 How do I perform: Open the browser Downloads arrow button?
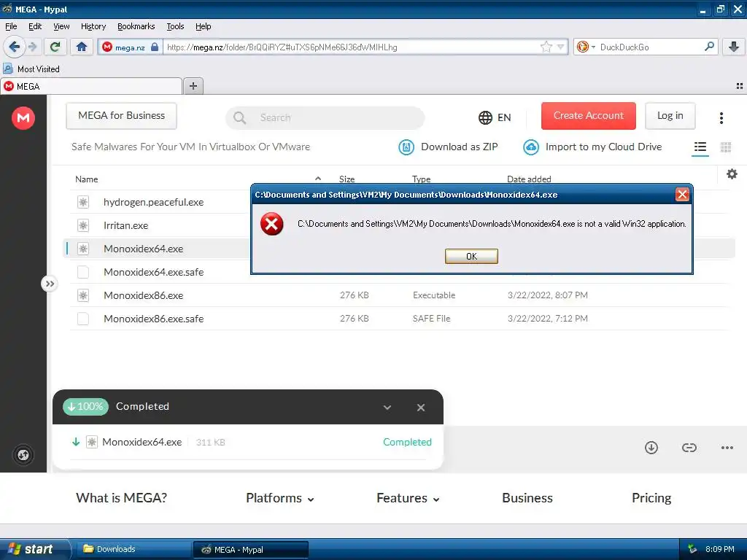tap(734, 47)
